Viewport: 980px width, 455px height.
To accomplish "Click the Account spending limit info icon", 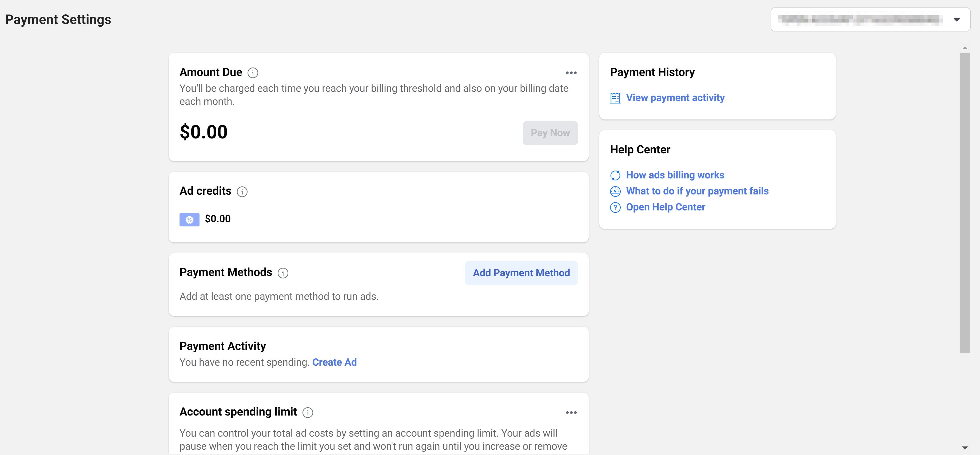I will tap(307, 412).
